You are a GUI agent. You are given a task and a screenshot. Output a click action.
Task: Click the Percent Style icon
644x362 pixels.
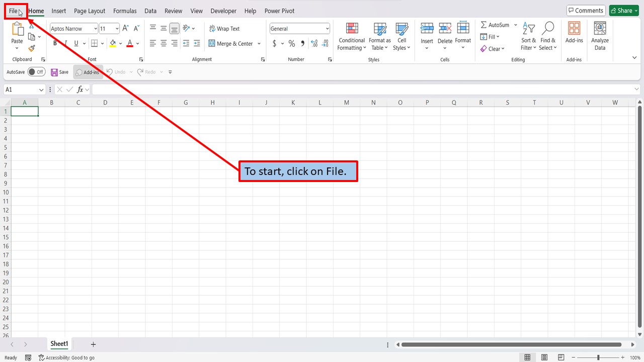pos(291,44)
